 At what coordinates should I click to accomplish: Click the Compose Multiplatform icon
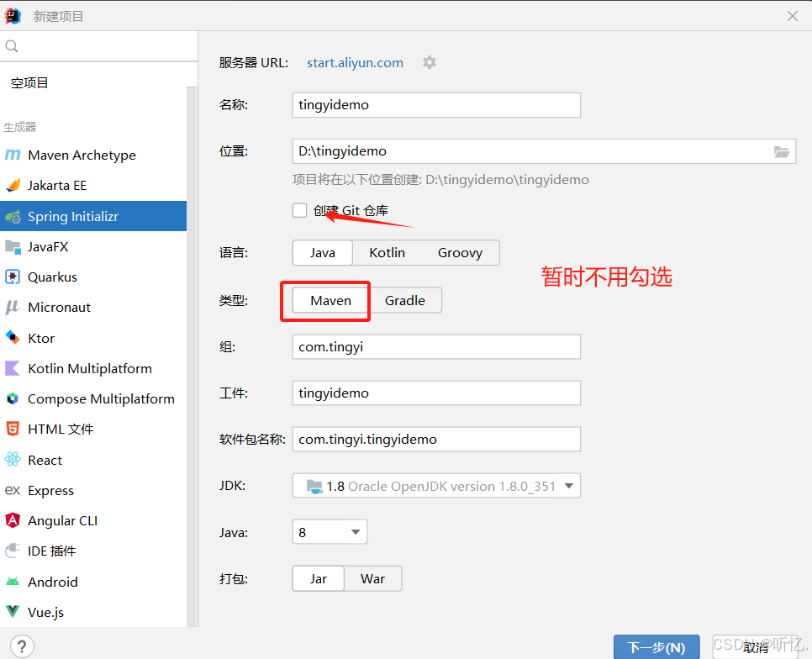tap(13, 398)
